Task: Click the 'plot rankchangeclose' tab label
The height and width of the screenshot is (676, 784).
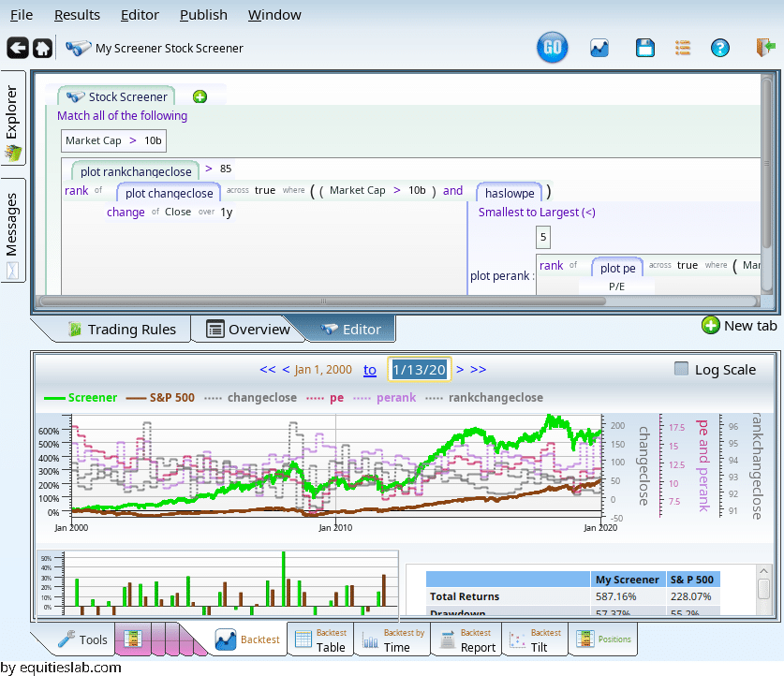Action: (x=136, y=171)
